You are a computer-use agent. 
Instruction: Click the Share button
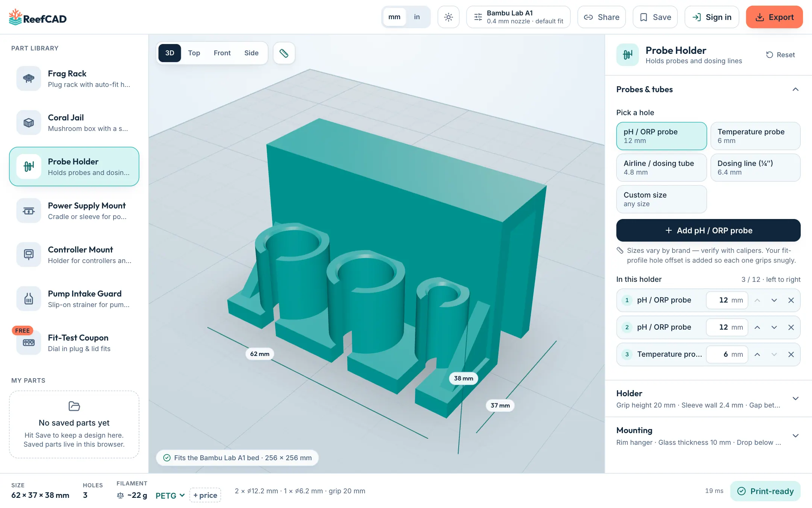click(x=601, y=17)
